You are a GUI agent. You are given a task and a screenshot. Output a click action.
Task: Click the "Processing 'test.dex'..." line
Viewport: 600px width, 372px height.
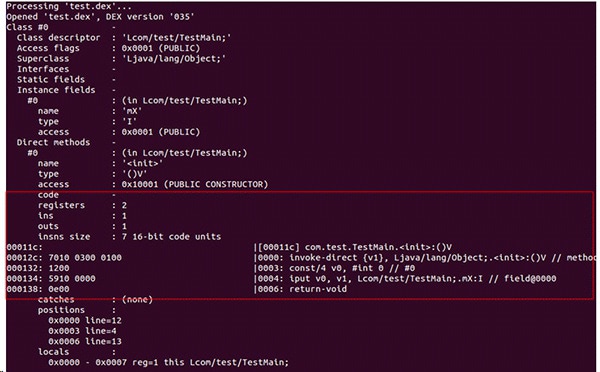click(69, 7)
